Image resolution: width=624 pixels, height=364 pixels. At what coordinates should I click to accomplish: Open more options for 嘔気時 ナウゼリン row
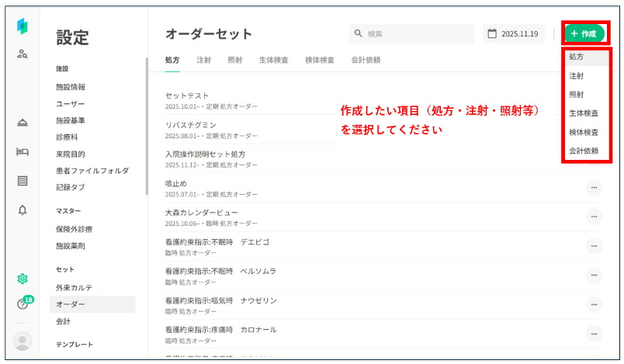[594, 304]
